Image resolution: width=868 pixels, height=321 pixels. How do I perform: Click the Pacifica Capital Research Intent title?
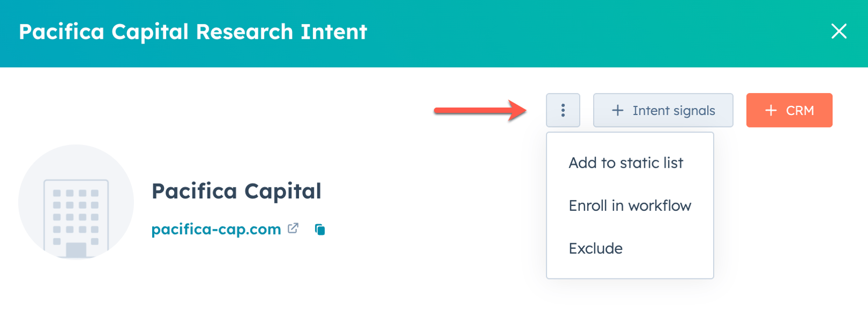pyautogui.click(x=192, y=32)
